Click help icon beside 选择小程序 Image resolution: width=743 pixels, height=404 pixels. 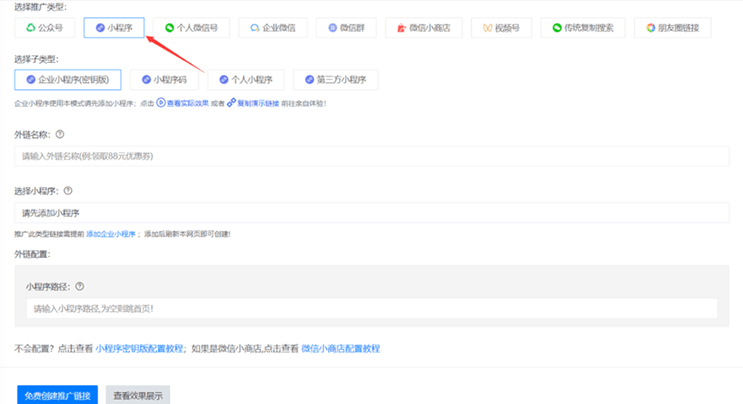[x=68, y=191]
